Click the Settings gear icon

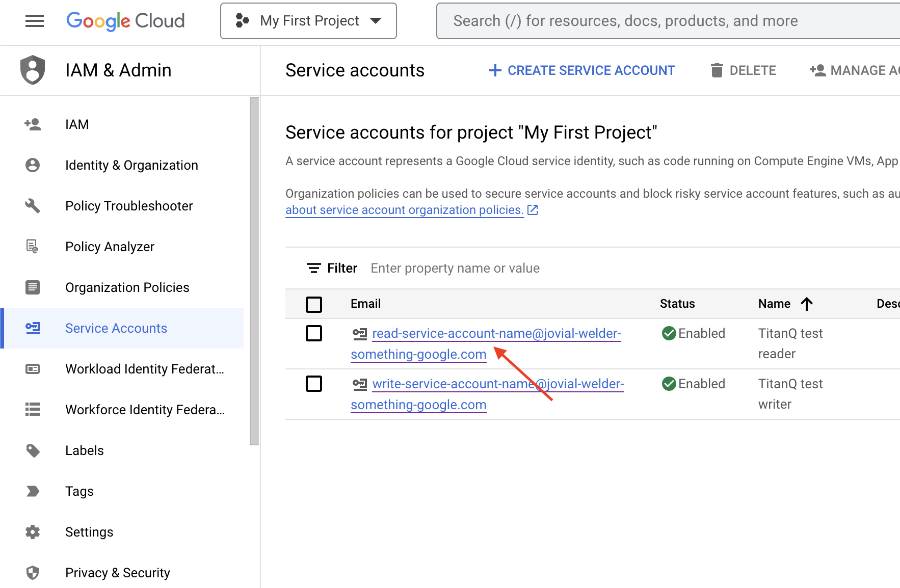point(33,532)
